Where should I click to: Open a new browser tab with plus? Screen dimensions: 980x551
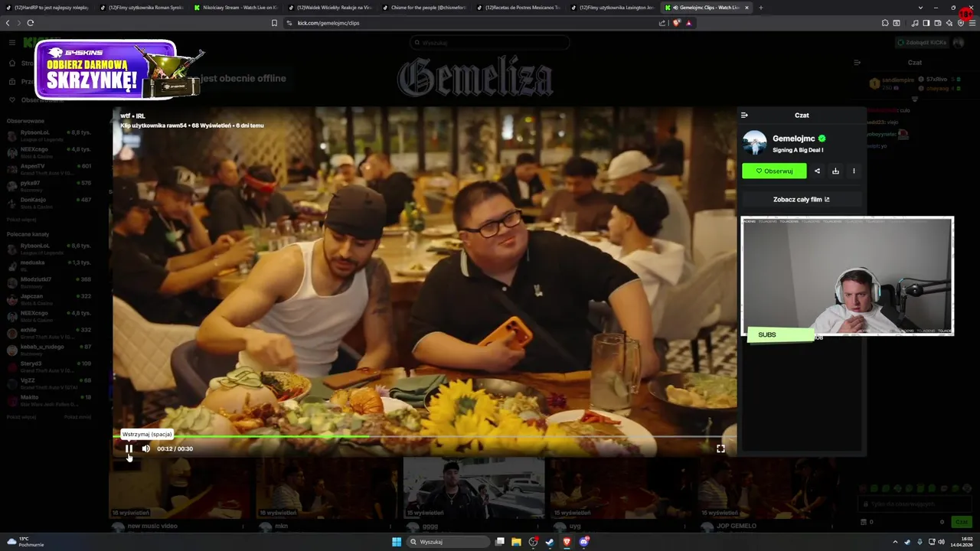coord(760,8)
